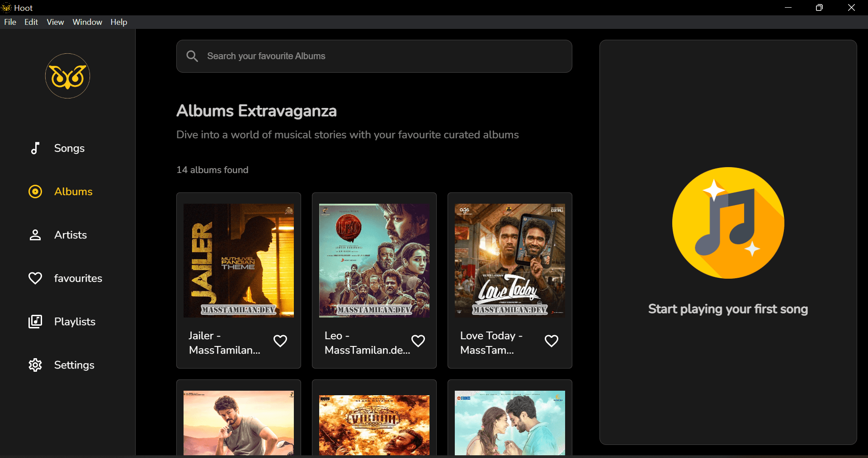The width and height of the screenshot is (868, 458).
Task: Click the Playlists library icon
Action: tap(35, 322)
